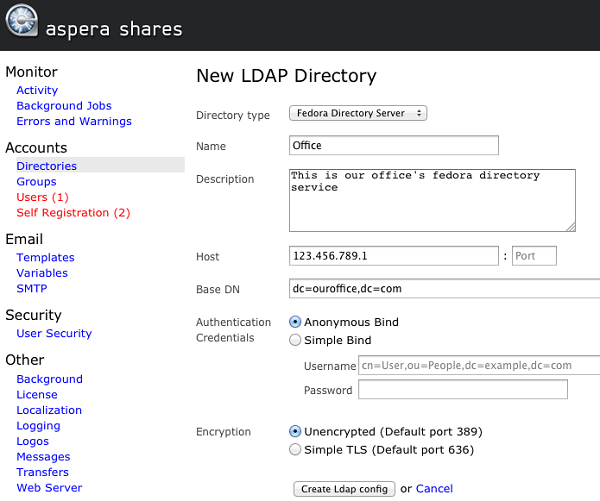View Self Registration (2) requests

point(73,212)
